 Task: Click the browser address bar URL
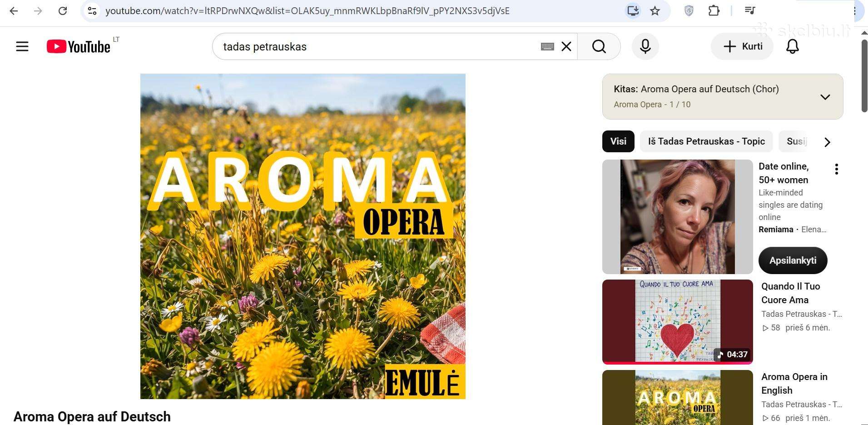pyautogui.click(x=307, y=11)
